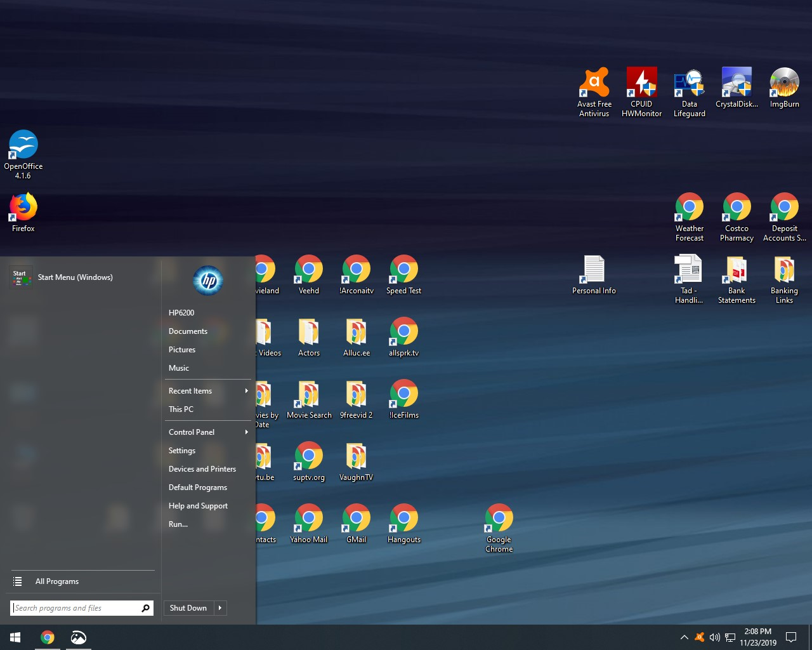Launch CPUID HWMonitor
Screen dimensions: 812x650
(641, 83)
